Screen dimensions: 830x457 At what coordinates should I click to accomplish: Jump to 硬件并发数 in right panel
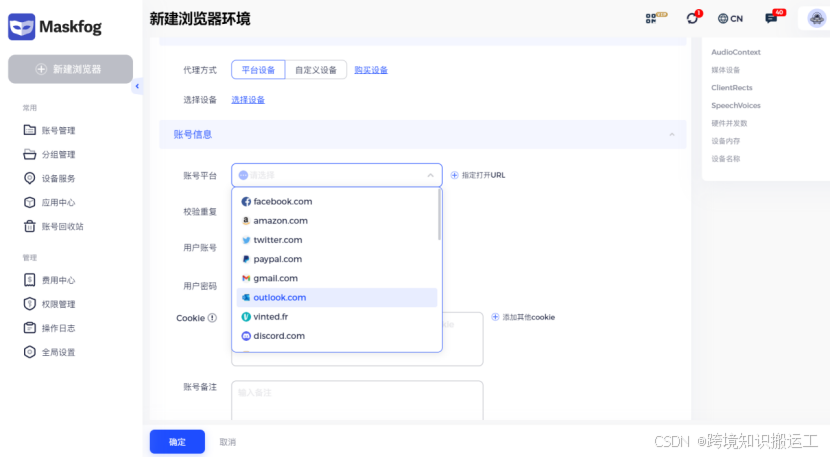click(729, 123)
